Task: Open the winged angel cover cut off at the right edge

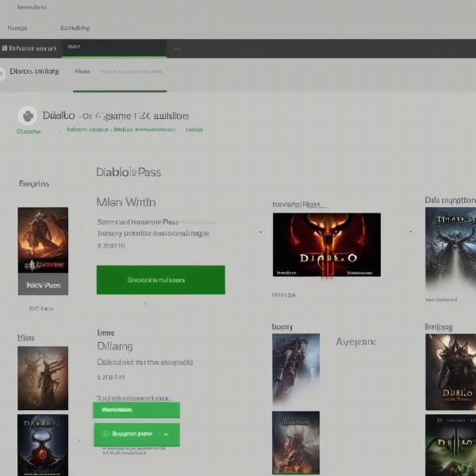Action: (451, 248)
